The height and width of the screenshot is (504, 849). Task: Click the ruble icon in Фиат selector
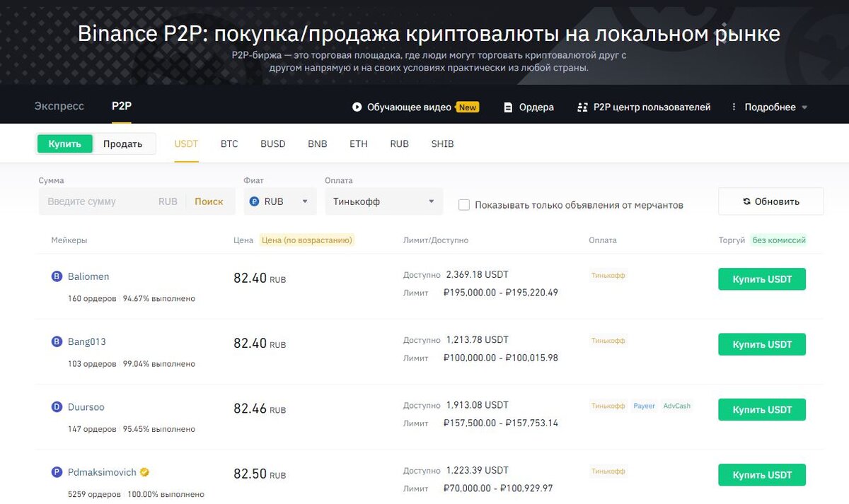click(255, 201)
